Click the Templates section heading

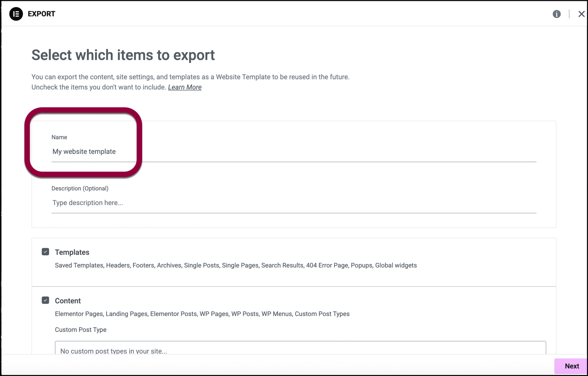click(x=72, y=252)
